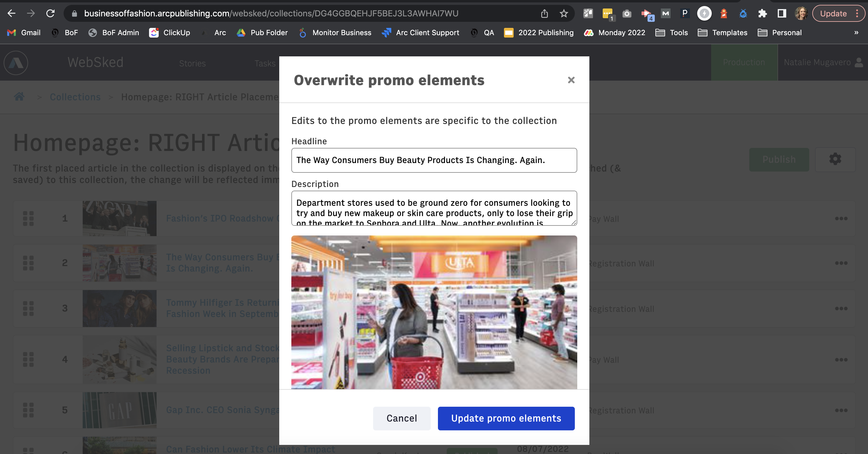Grab the drag handle for row 2
868x454 pixels.
(28, 263)
